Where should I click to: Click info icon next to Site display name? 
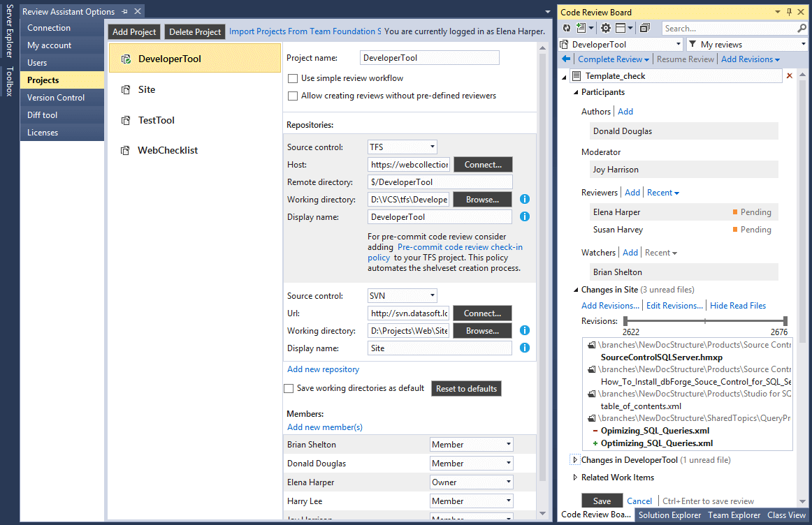pos(525,348)
